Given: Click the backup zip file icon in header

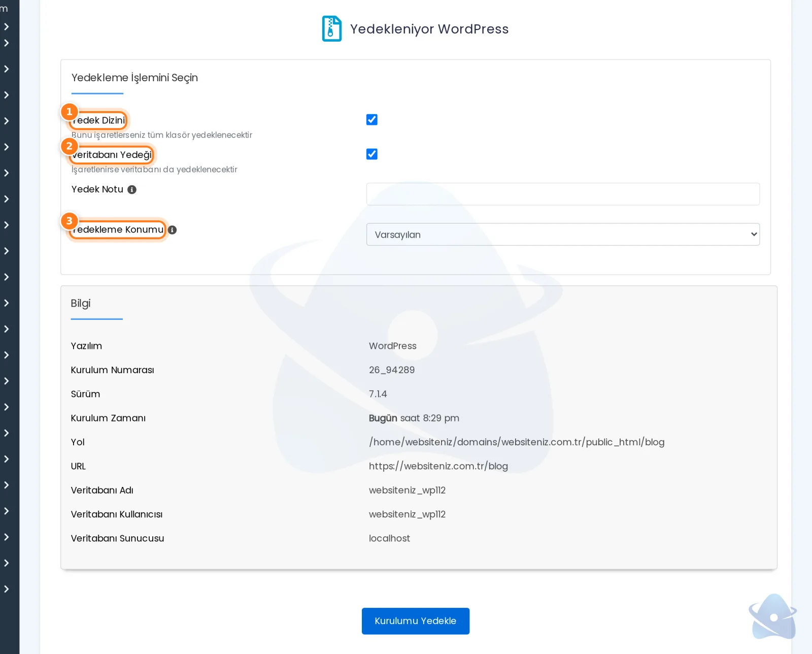Looking at the screenshot, I should pos(332,28).
